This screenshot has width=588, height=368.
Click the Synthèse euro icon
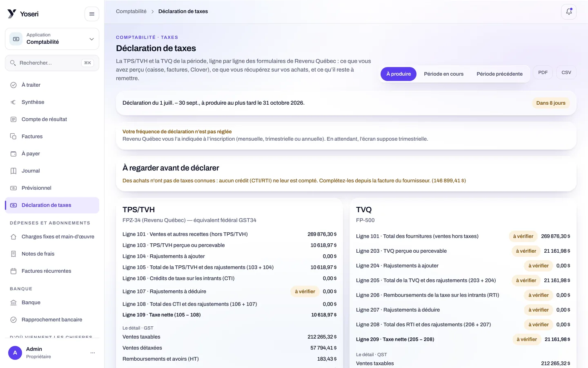point(13,102)
